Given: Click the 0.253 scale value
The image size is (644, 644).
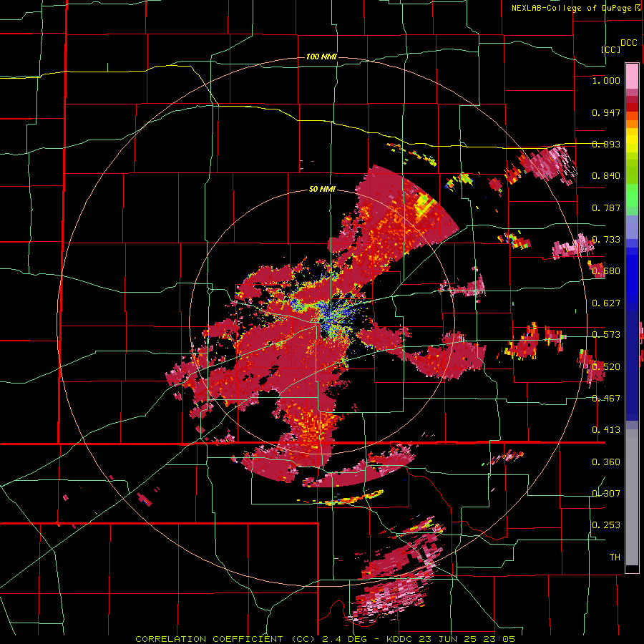Looking at the screenshot, I should click(606, 525).
